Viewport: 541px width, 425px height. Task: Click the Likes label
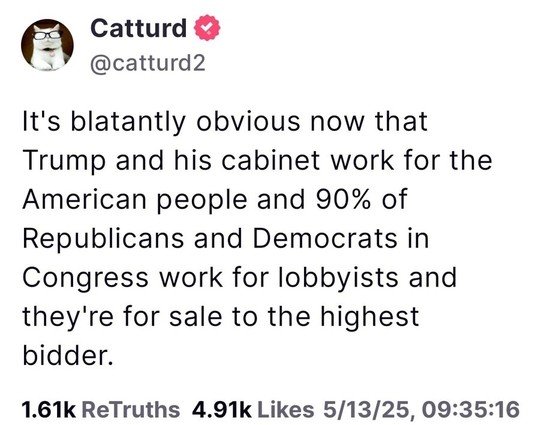point(286,409)
